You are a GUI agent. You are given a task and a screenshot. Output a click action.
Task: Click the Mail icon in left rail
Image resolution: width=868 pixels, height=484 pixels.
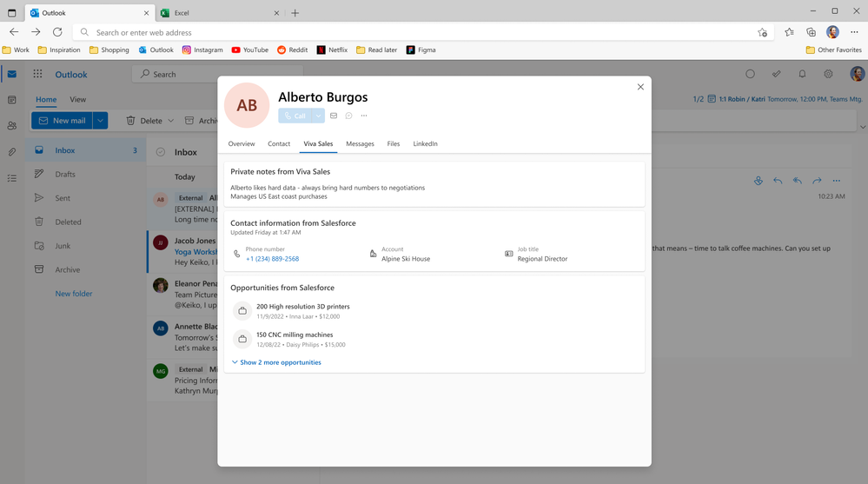(12, 74)
